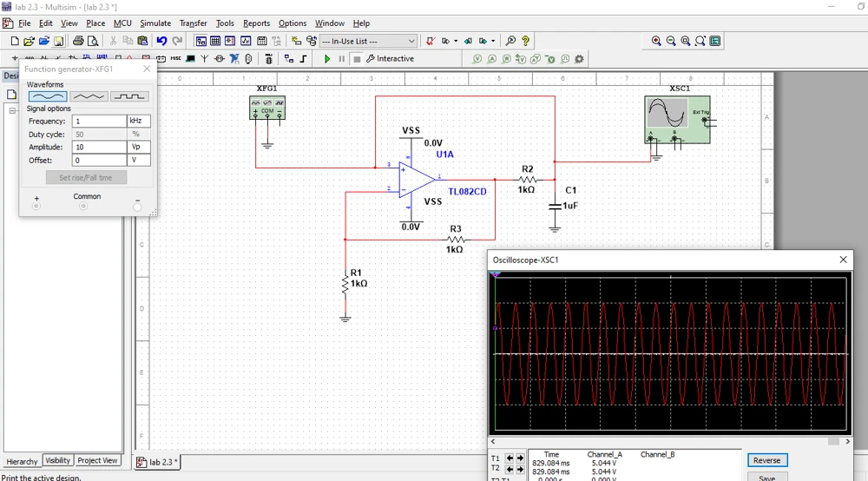The image size is (868, 481).
Task: Select the sine waveform button
Action: click(x=48, y=96)
